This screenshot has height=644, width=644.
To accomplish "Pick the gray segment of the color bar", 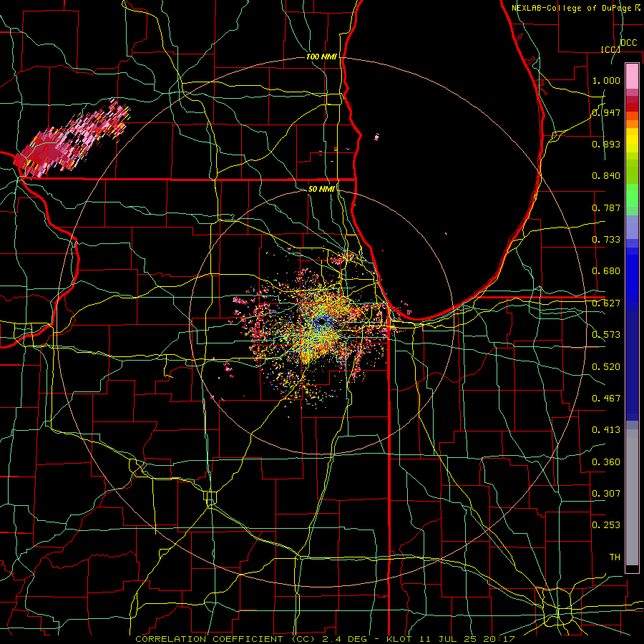I will [x=632, y=497].
